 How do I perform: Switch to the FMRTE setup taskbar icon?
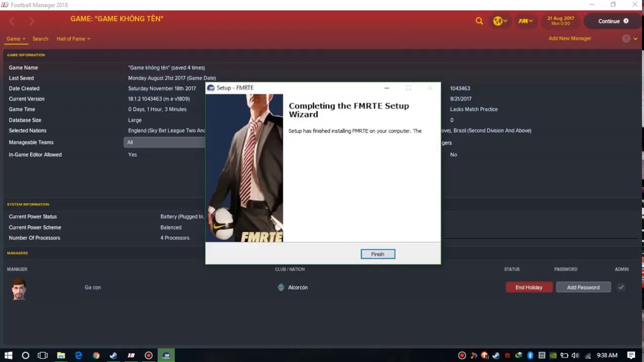[167, 355]
